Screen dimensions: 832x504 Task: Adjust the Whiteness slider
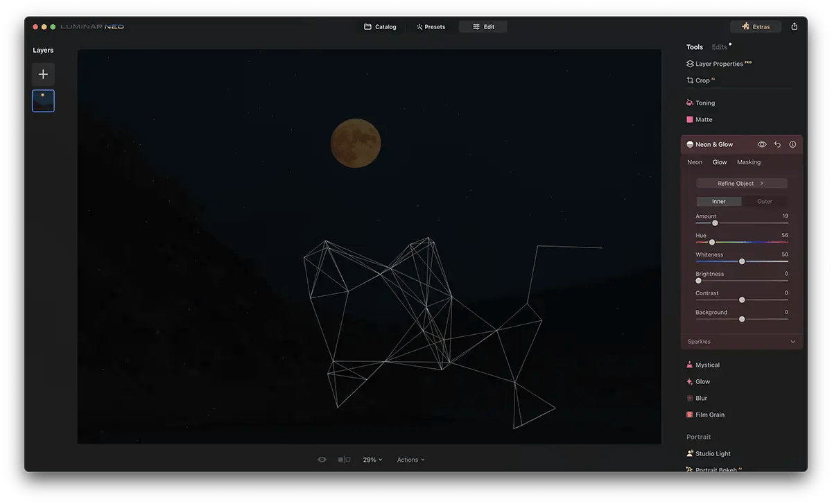(742, 261)
